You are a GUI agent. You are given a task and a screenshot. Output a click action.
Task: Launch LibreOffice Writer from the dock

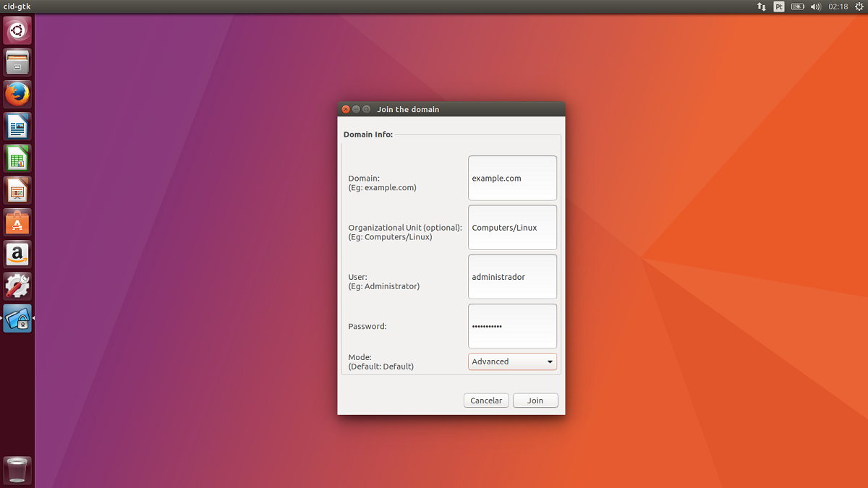click(17, 127)
